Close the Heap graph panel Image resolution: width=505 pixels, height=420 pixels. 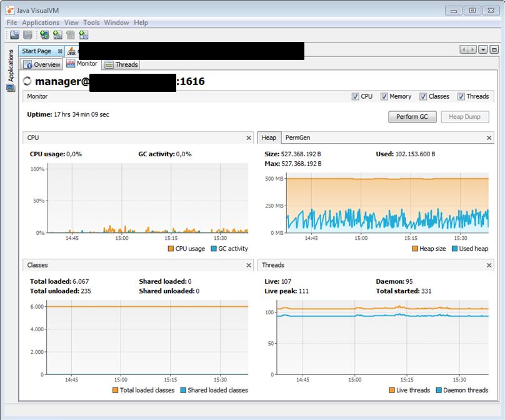click(489, 138)
